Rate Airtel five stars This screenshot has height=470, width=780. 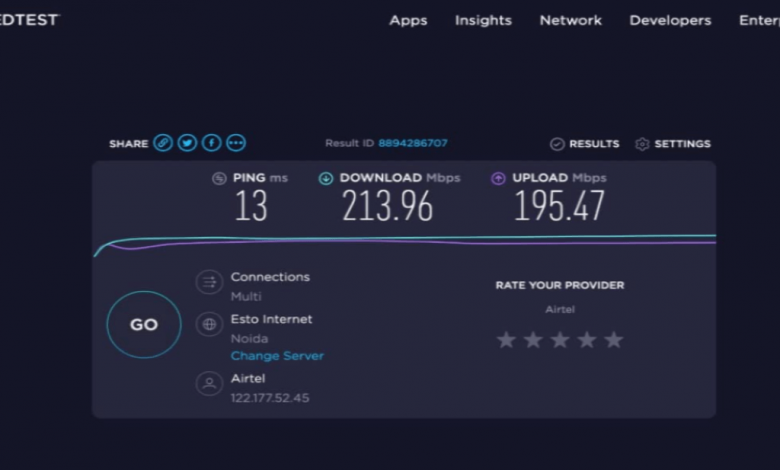coord(613,340)
